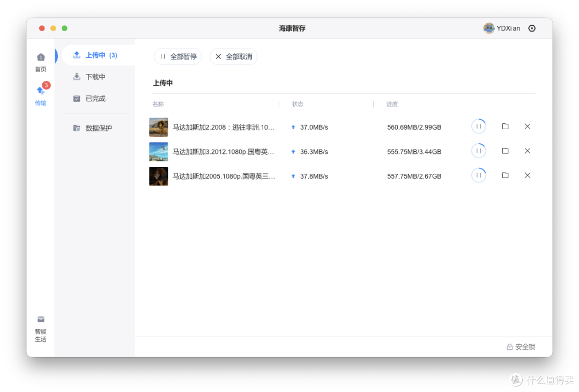Screen dimensions: 579x392
Task: Cancel the 马达加斯加3.2012 upload
Action: pos(528,151)
